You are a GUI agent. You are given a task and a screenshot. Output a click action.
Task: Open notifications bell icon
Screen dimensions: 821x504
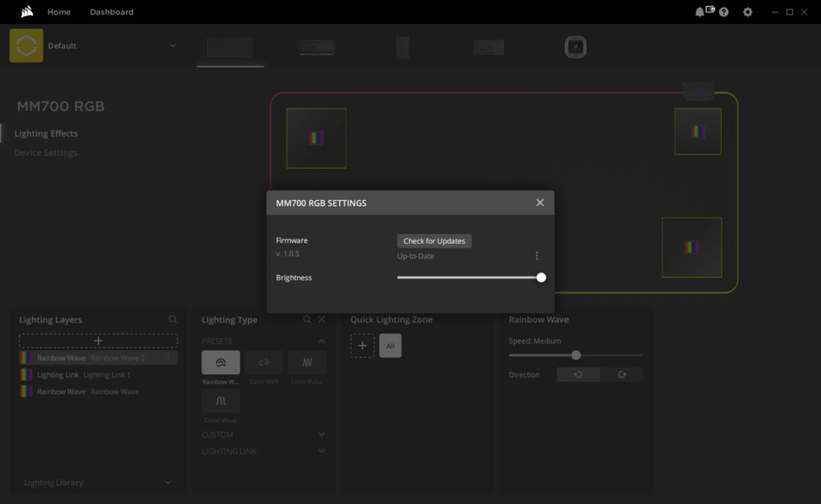click(699, 12)
